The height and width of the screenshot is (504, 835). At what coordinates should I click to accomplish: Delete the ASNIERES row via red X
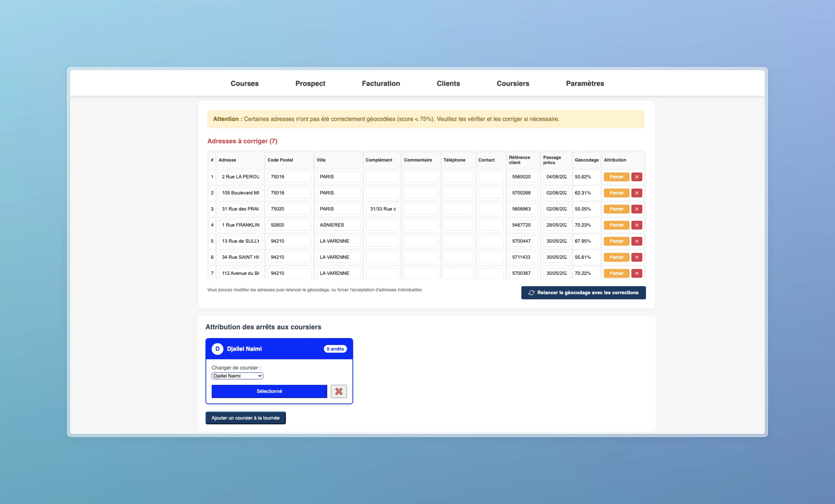coord(636,225)
